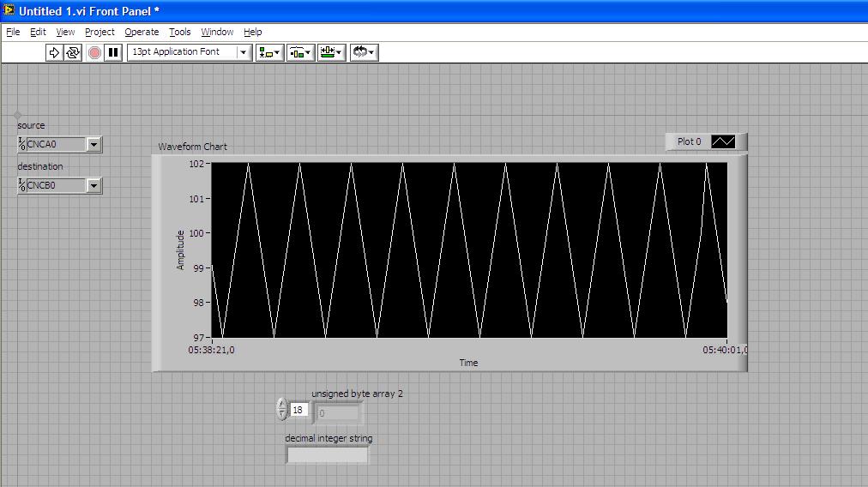The height and width of the screenshot is (487, 868).
Task: Click the decimal integer string field
Action: coord(328,455)
